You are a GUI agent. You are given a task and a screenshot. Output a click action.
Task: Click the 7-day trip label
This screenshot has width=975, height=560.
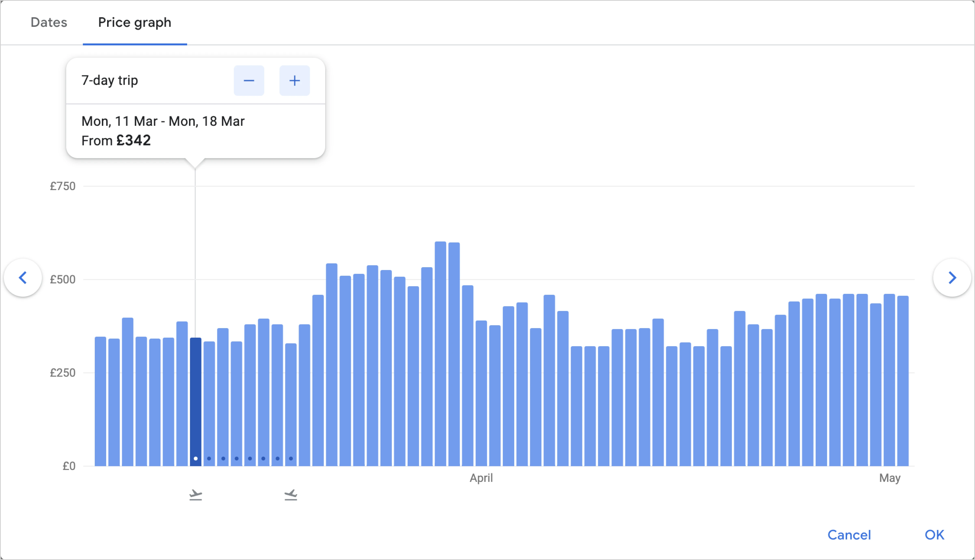[110, 80]
